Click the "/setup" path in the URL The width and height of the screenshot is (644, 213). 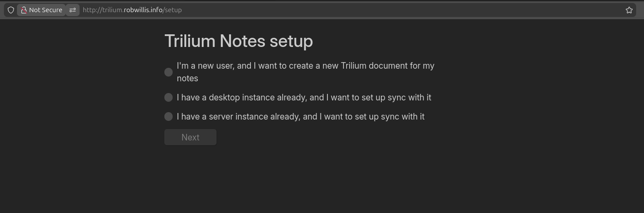pos(172,10)
